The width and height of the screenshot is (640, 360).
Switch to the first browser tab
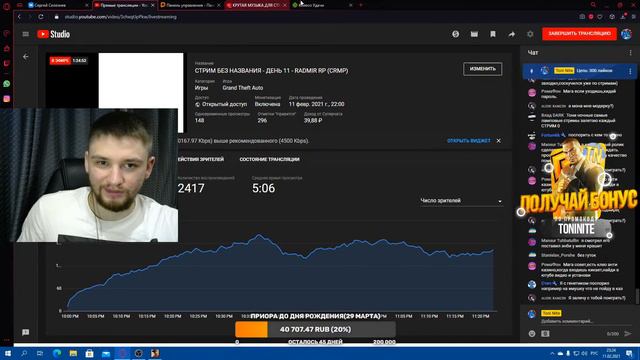[x=58, y=5]
